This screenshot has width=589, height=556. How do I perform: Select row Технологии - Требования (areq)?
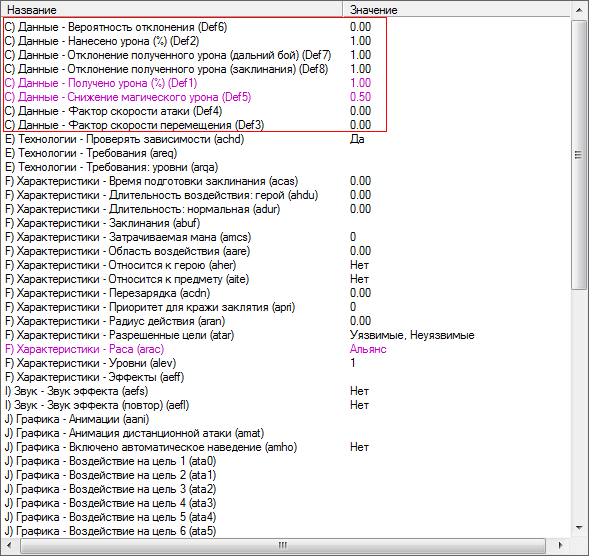click(285, 153)
